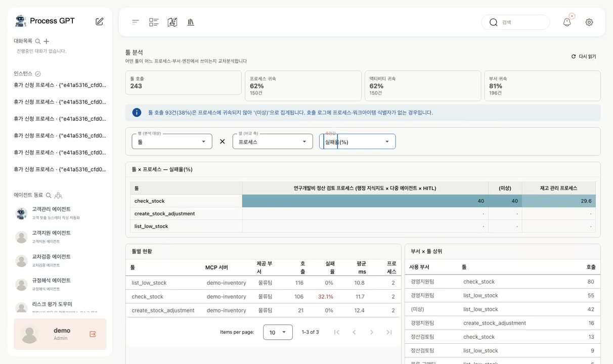Go to first page of tool table
The width and height of the screenshot is (613, 364).
tap(337, 332)
